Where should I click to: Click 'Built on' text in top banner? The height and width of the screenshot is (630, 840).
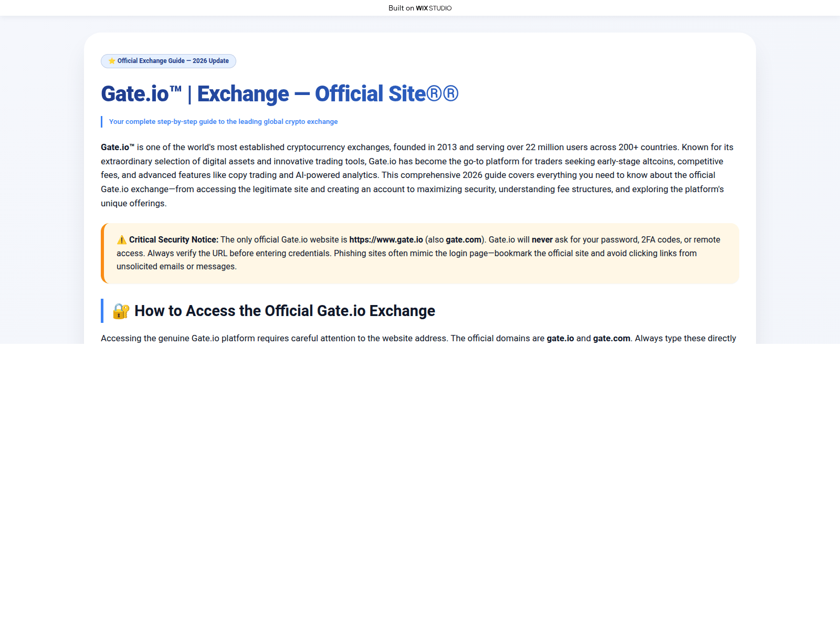pyautogui.click(x=401, y=8)
